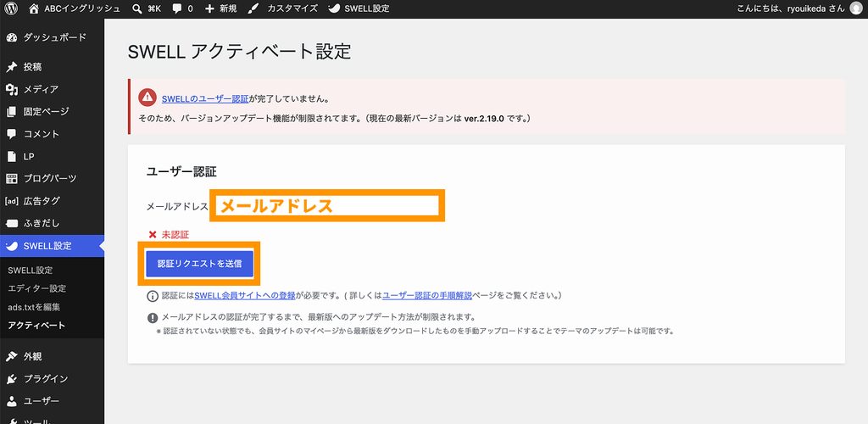Open コメント in the sidebar
This screenshot has height=424, width=868.
[x=52, y=134]
